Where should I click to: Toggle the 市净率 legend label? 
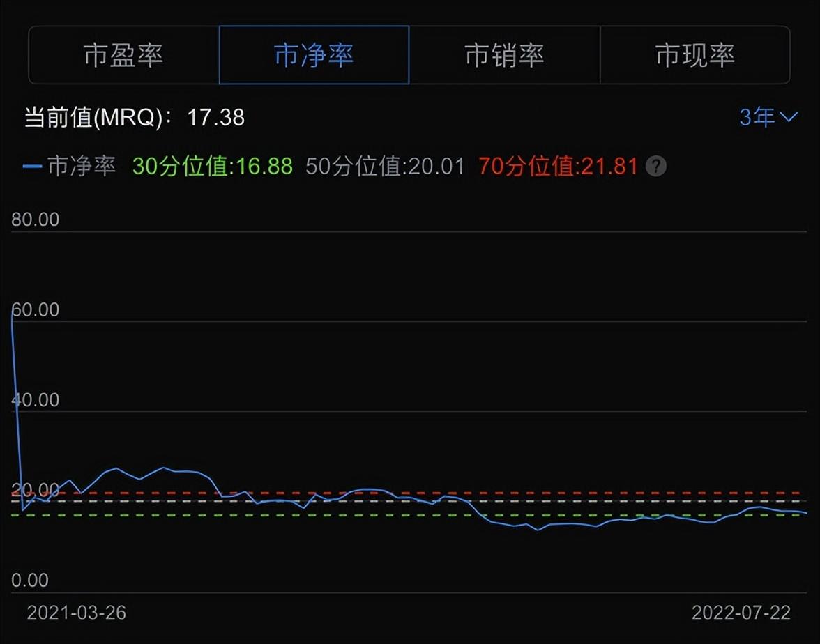click(81, 167)
